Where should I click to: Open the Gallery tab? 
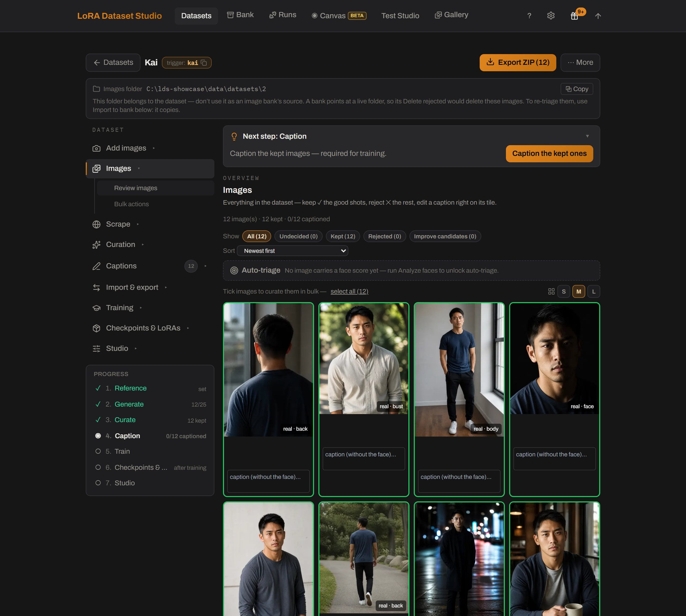451,15
